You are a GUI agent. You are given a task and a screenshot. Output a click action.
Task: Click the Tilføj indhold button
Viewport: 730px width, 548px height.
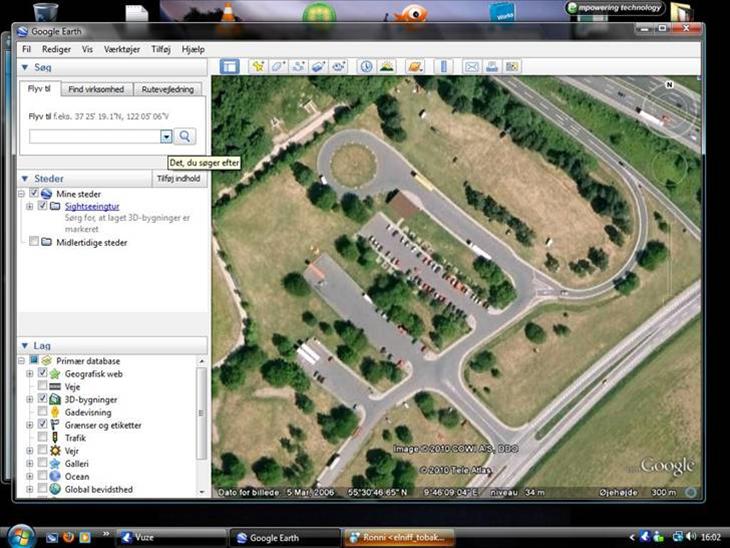tap(179, 179)
